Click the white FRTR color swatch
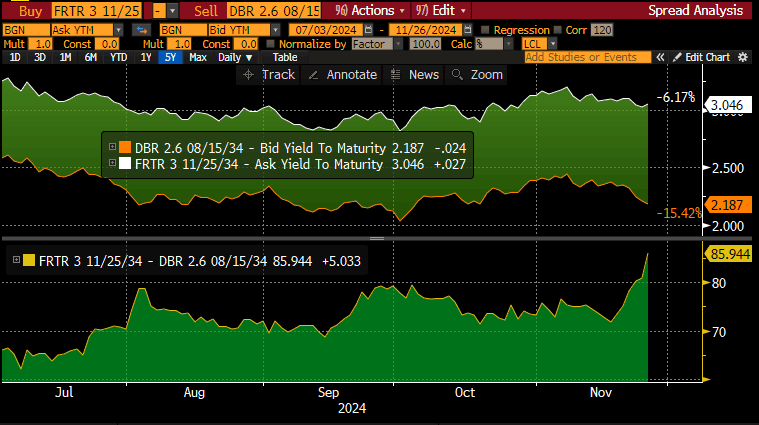Image resolution: width=759 pixels, height=425 pixels. (125, 163)
